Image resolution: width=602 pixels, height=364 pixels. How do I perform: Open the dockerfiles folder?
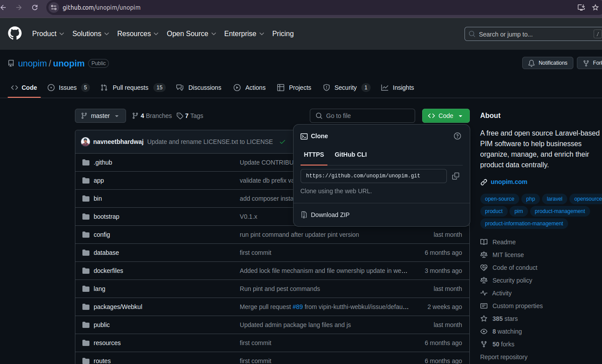point(108,271)
